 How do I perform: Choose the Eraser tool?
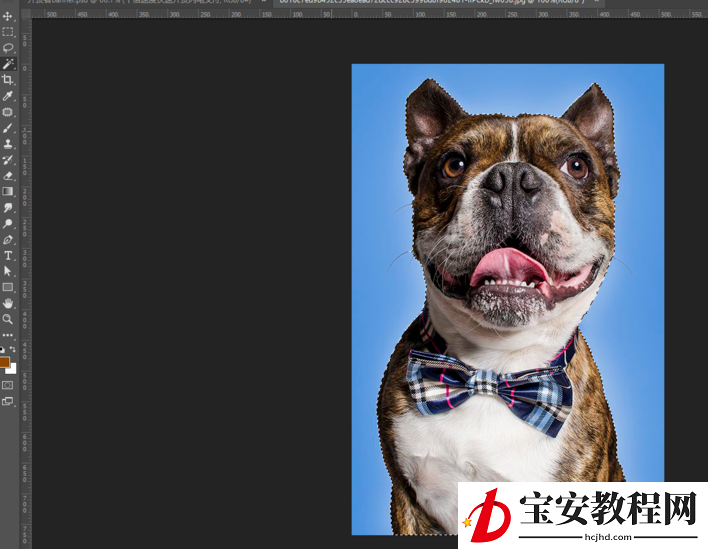tap(8, 176)
